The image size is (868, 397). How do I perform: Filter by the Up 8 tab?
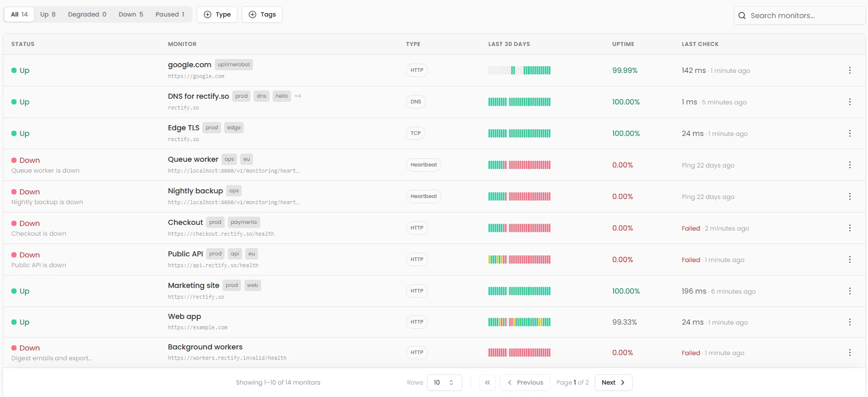[48, 14]
